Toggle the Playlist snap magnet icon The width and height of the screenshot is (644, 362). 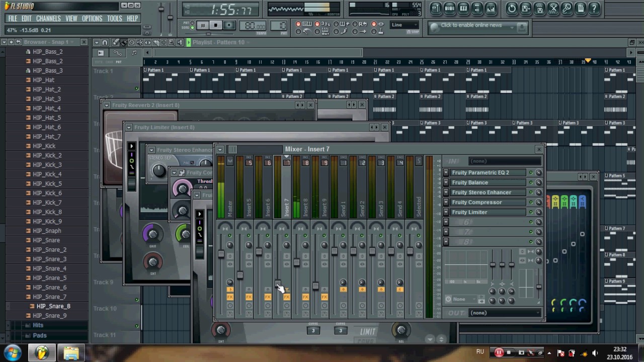click(105, 42)
